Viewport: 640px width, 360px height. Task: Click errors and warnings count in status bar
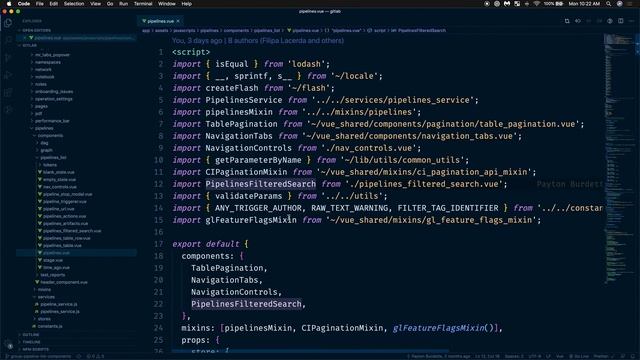coord(95,356)
